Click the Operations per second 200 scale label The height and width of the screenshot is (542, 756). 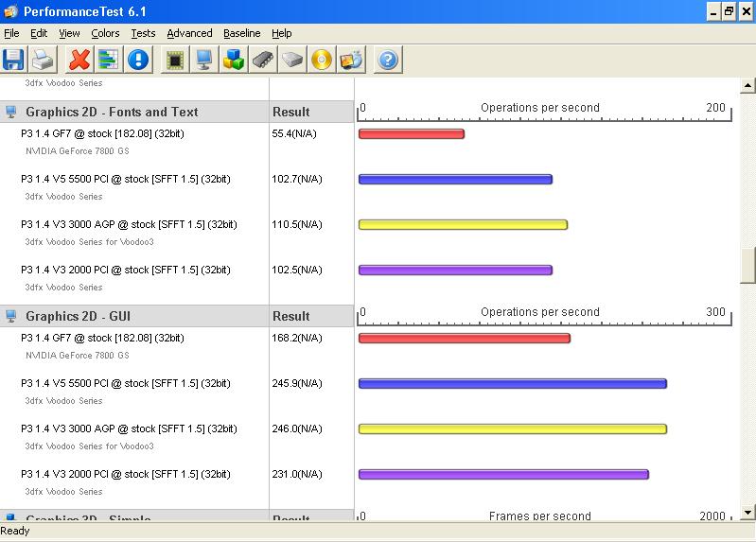[540, 108]
